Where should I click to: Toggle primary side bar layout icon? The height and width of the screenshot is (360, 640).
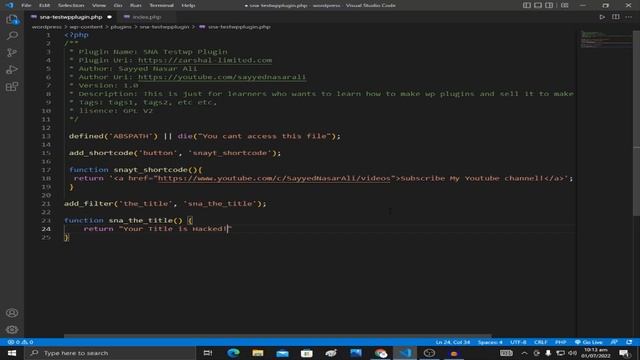point(527,5)
